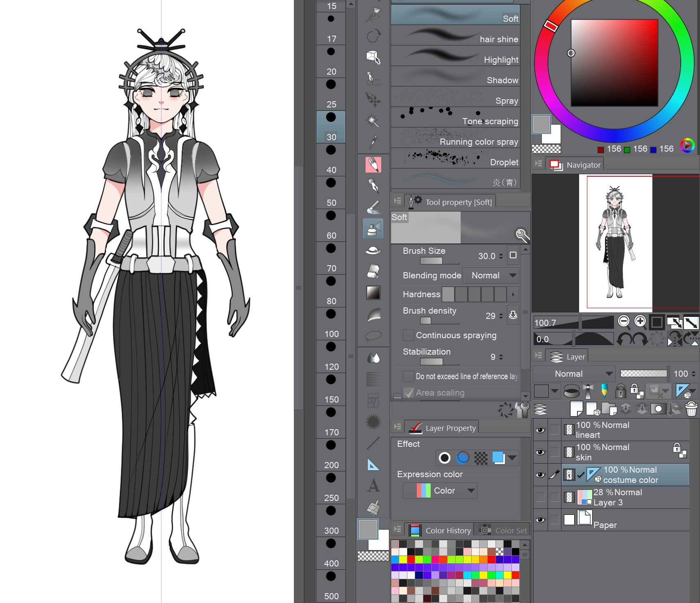
Task: Choose the Running color spray sub tool
Action: coord(455,138)
